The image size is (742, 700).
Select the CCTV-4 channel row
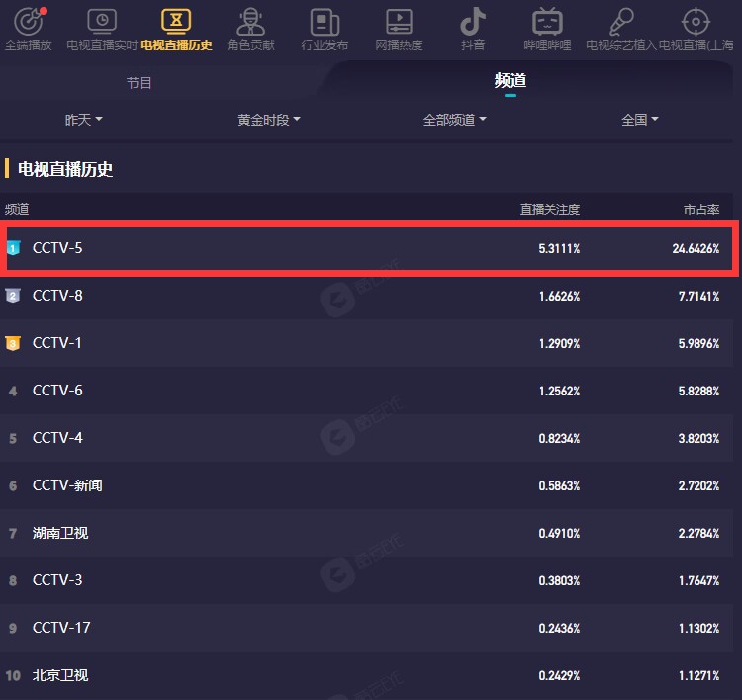(x=366, y=438)
